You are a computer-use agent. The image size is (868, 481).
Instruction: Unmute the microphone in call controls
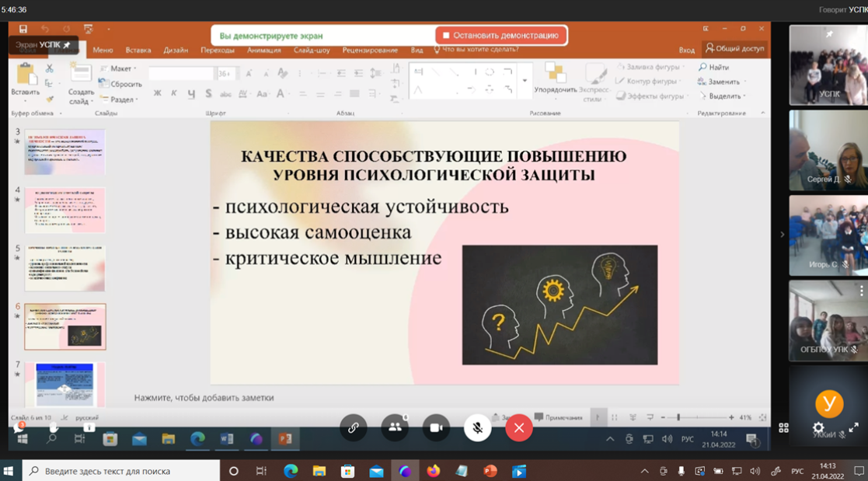click(478, 427)
